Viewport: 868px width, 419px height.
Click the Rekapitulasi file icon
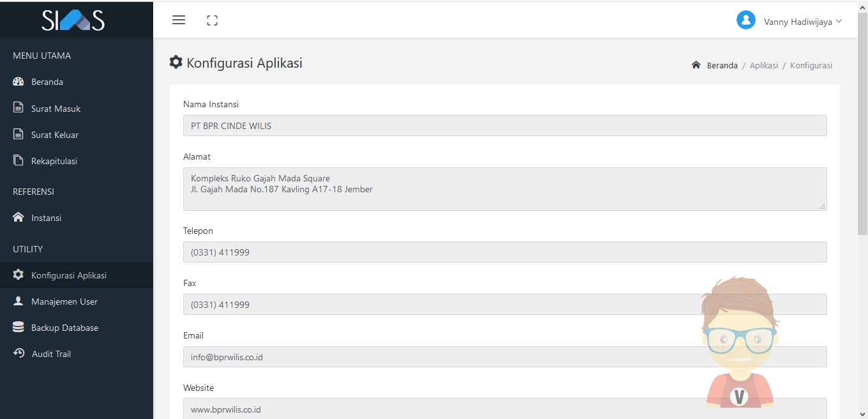[19, 160]
